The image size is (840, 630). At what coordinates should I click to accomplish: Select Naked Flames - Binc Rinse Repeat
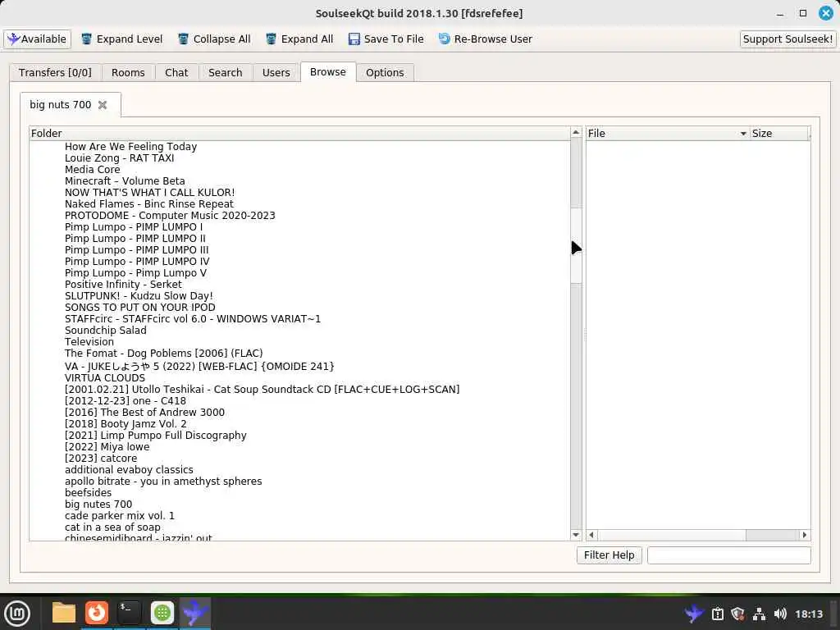[x=149, y=204]
